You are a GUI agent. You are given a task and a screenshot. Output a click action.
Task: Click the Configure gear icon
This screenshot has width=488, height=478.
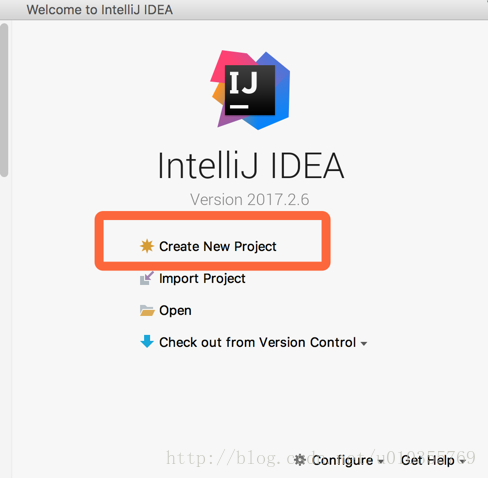coord(300,460)
